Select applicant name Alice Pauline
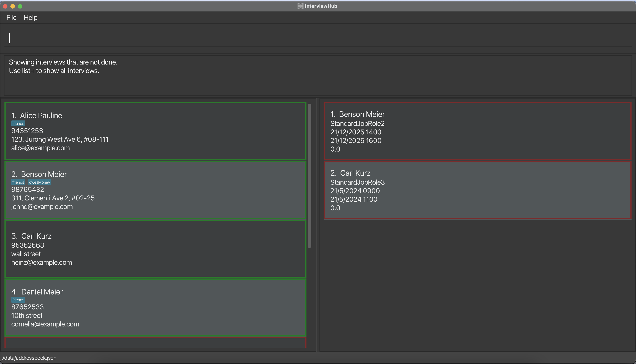Screen dimensions: 636x364 tap(41, 115)
